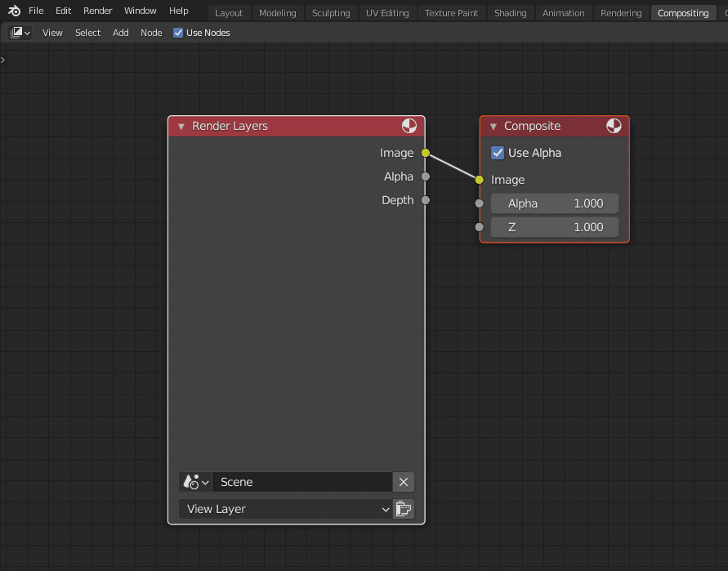728x571 pixels.
Task: Disable Use Alpha on the Composite node
Action: 498,153
